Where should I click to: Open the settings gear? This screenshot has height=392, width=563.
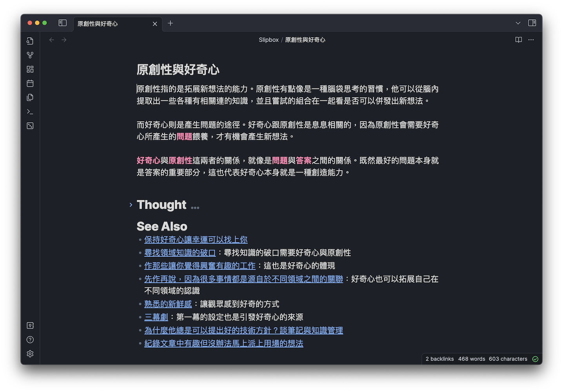coord(30,354)
